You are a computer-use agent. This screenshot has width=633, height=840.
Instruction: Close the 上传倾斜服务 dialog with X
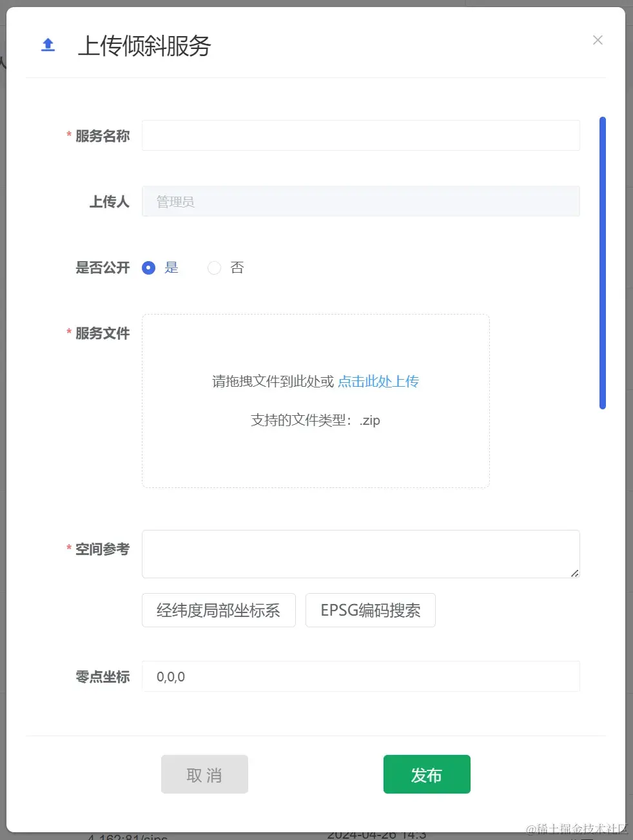point(598,40)
